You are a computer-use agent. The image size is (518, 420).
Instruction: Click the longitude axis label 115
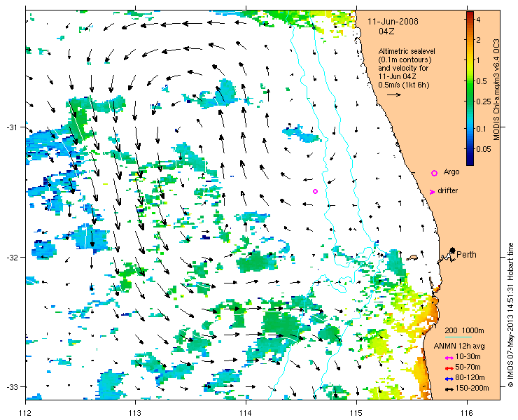[356, 413]
